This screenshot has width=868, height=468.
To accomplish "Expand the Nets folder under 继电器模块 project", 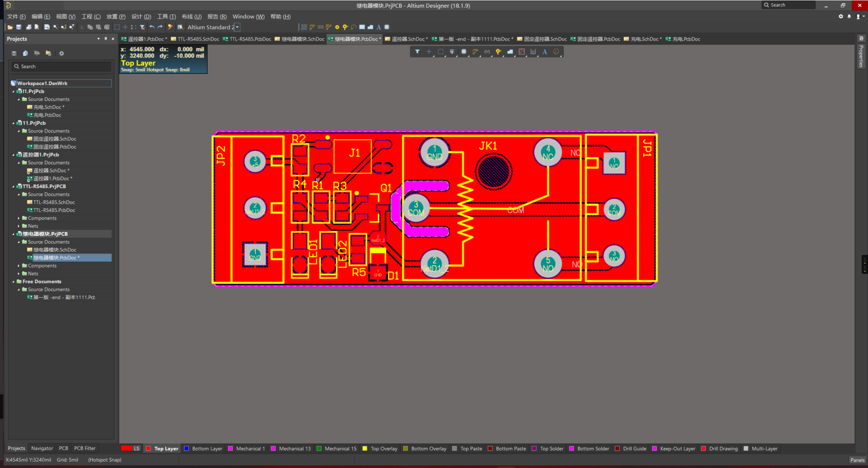I will pyautogui.click(x=18, y=274).
